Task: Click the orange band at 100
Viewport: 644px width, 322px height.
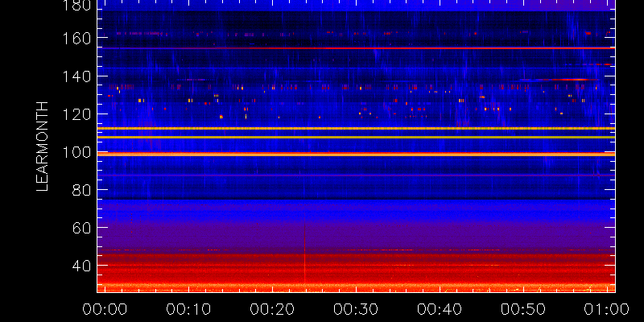Action: [356, 154]
